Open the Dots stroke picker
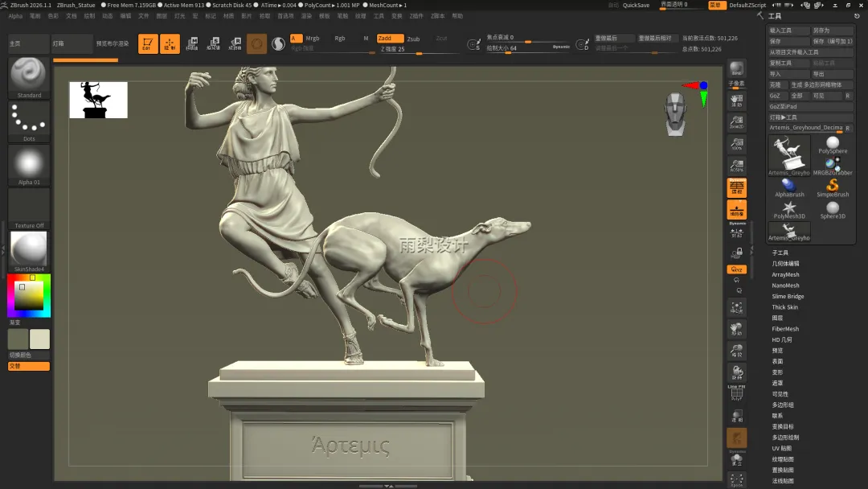 coord(29,121)
